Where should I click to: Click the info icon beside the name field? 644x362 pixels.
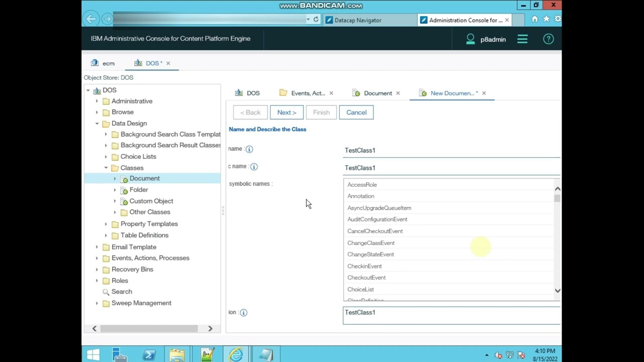click(249, 149)
